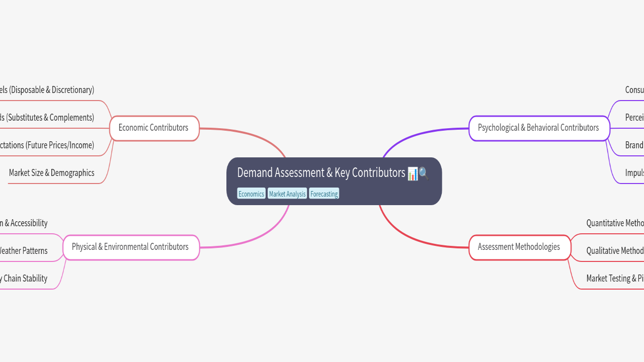Click the bar chart emoji in the central node
Image resolution: width=644 pixels, height=362 pixels.
pyautogui.click(x=413, y=173)
